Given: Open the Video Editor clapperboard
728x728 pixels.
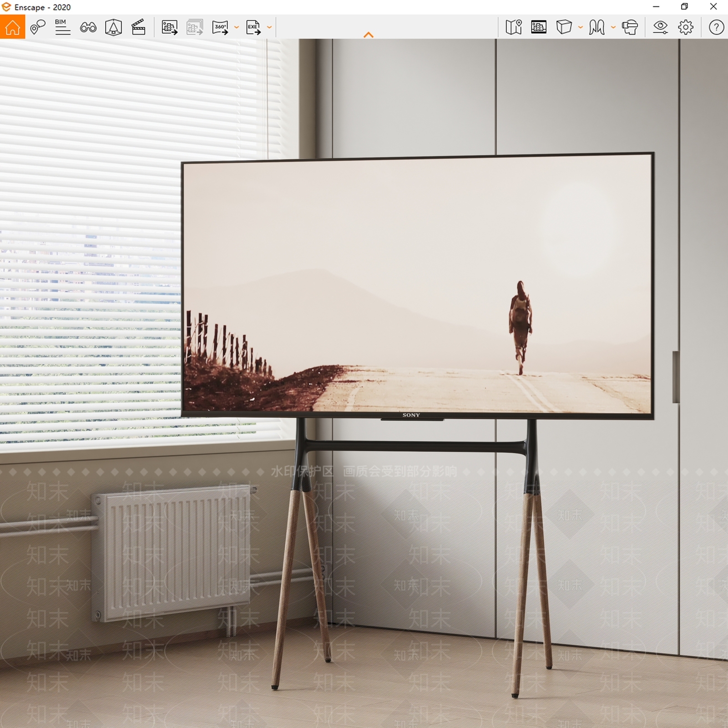Looking at the screenshot, I should pyautogui.click(x=138, y=27).
